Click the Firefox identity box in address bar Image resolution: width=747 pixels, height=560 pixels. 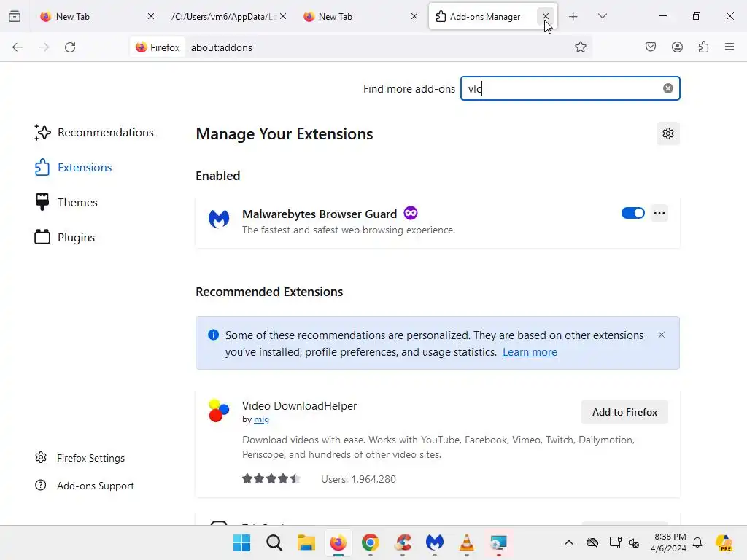[158, 47]
